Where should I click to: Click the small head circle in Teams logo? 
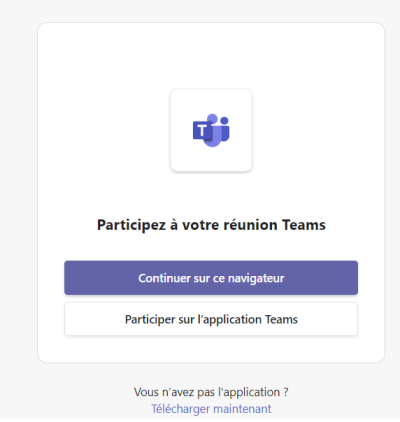tap(224, 120)
